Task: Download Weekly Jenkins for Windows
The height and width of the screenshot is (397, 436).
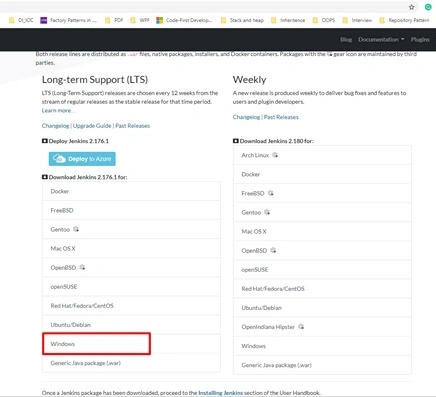Action: 322,346
